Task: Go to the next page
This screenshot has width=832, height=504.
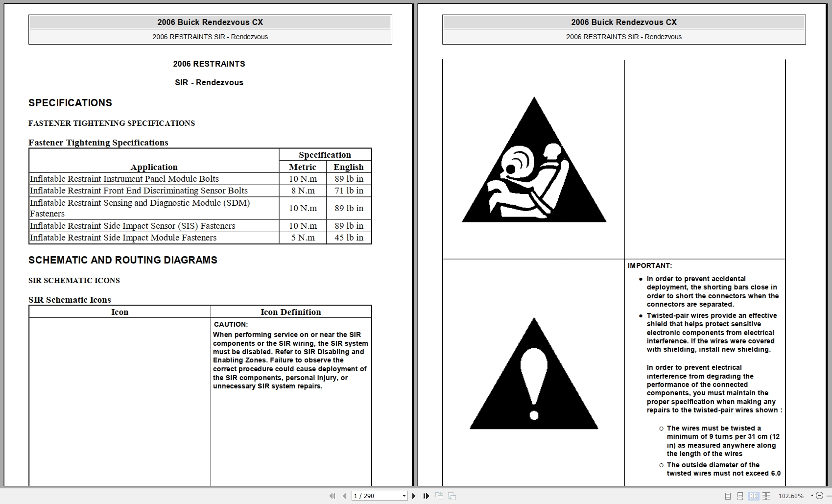Action: click(x=414, y=496)
